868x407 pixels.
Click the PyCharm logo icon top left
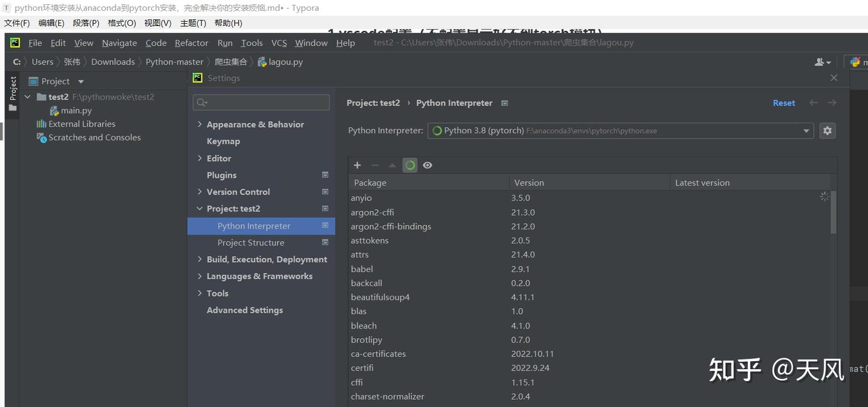(x=14, y=43)
